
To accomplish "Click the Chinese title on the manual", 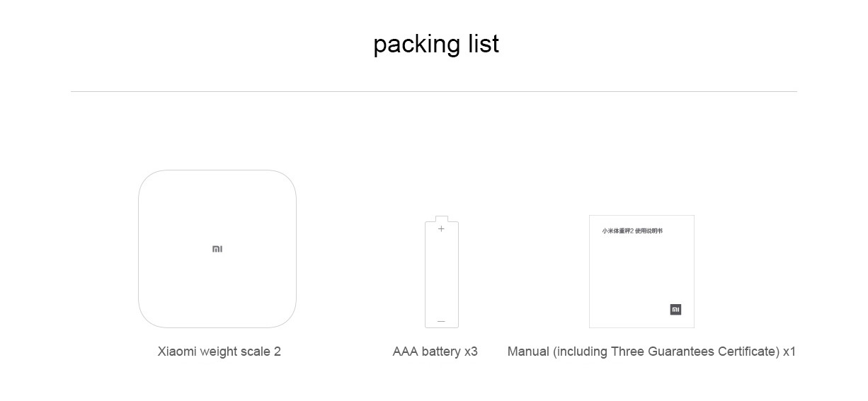I will pyautogui.click(x=632, y=231).
